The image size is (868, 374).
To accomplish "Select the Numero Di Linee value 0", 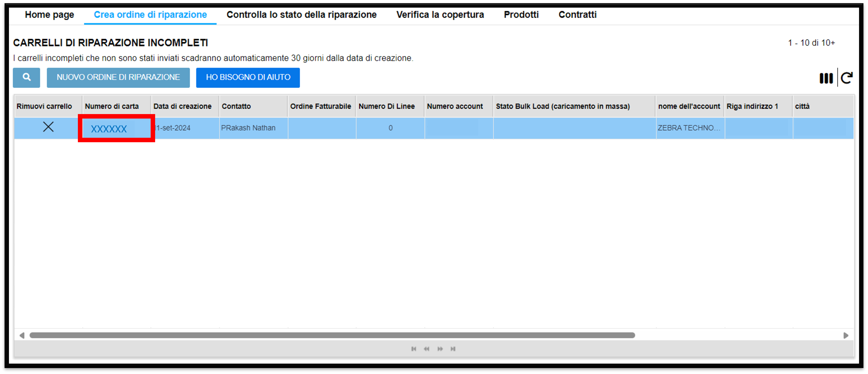I will 390,128.
